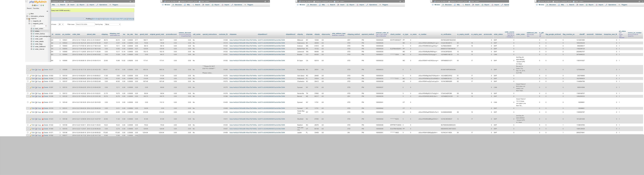Click the red Delete icon for row 91323
Image resolution: width=644 pixels, height=175 pixels.
[x=43, y=119]
